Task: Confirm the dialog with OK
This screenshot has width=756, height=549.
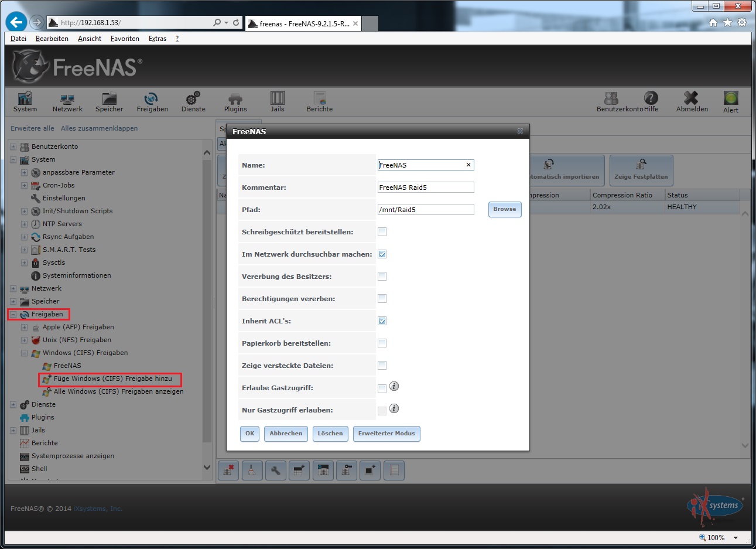Action: pos(250,434)
